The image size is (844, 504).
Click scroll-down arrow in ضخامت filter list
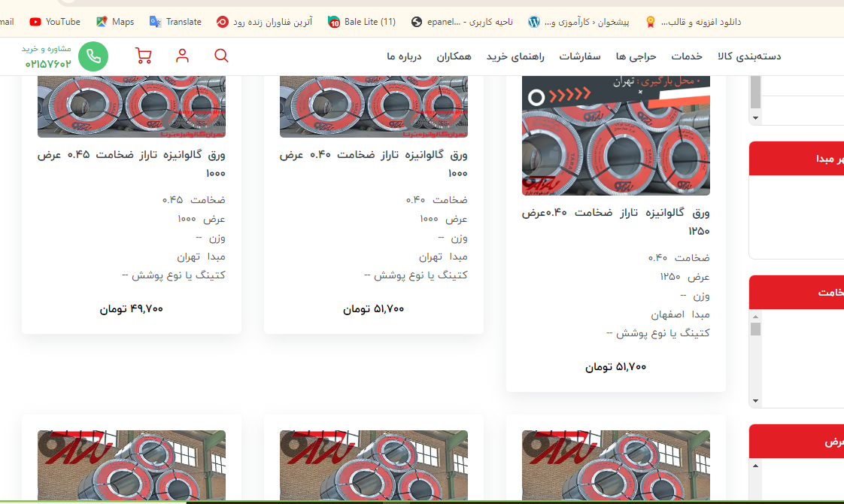755,399
